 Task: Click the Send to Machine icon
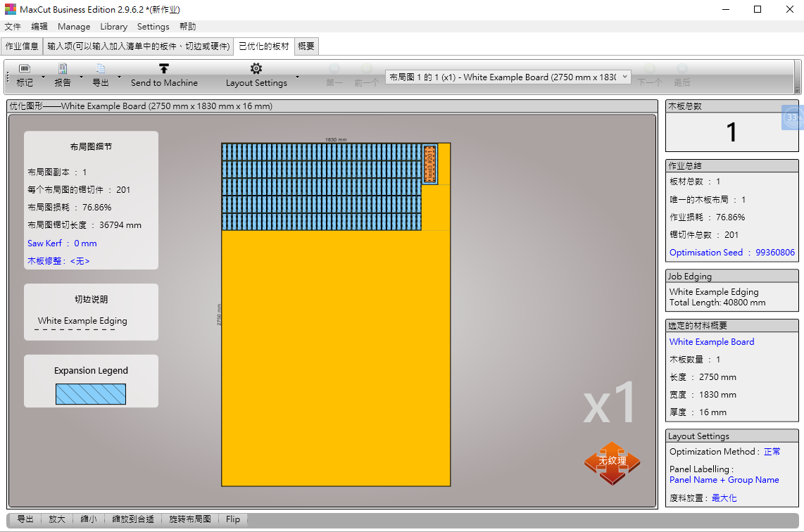164,69
